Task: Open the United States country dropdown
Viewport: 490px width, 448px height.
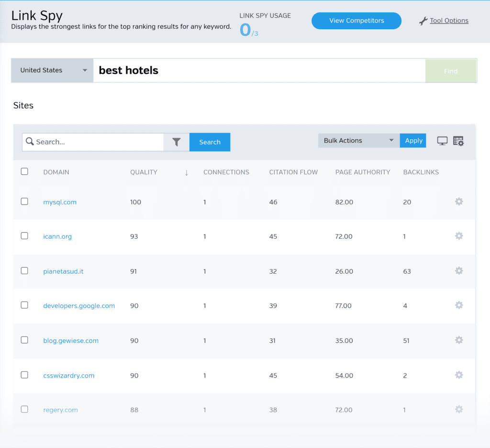Action: 53,70
